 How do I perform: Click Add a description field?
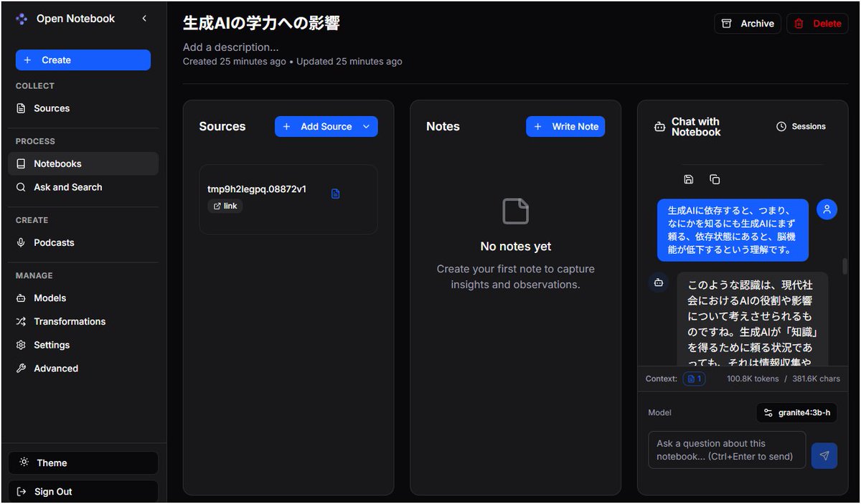pos(231,47)
